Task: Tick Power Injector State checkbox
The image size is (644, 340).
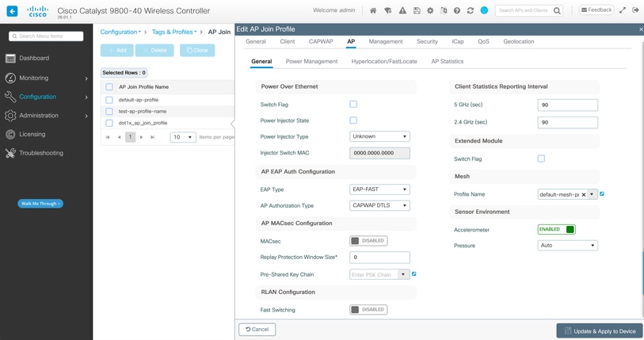Action: click(353, 120)
